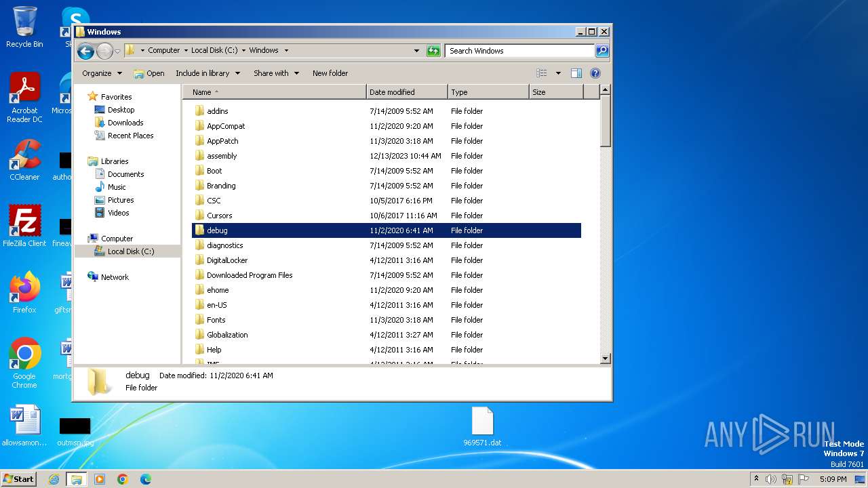868x488 pixels.
Task: Select the Fonts folder name
Action: point(216,320)
